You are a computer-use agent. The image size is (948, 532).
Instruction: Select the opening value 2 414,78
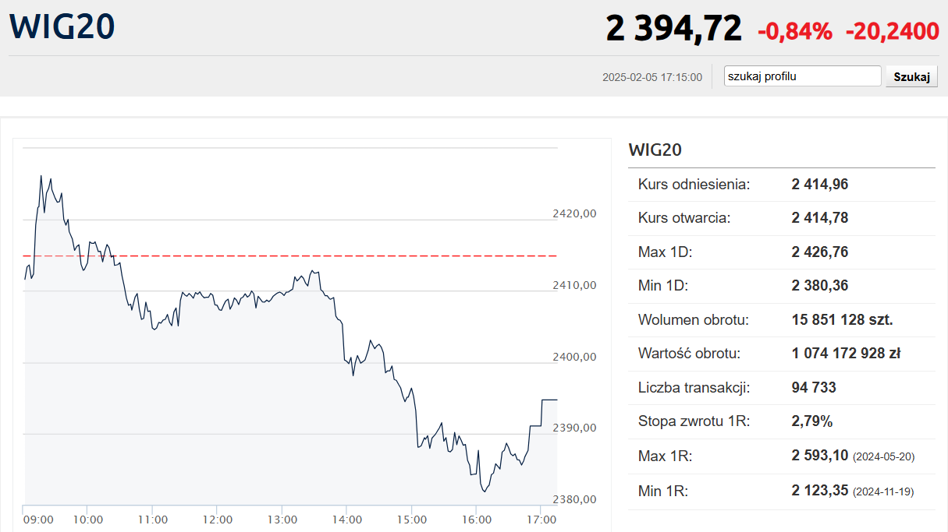tap(820, 218)
